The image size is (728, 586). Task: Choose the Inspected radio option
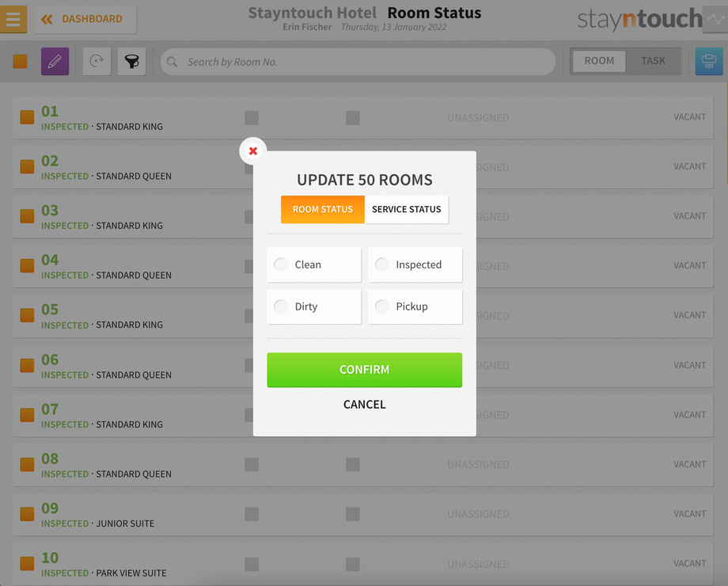pyautogui.click(x=415, y=264)
